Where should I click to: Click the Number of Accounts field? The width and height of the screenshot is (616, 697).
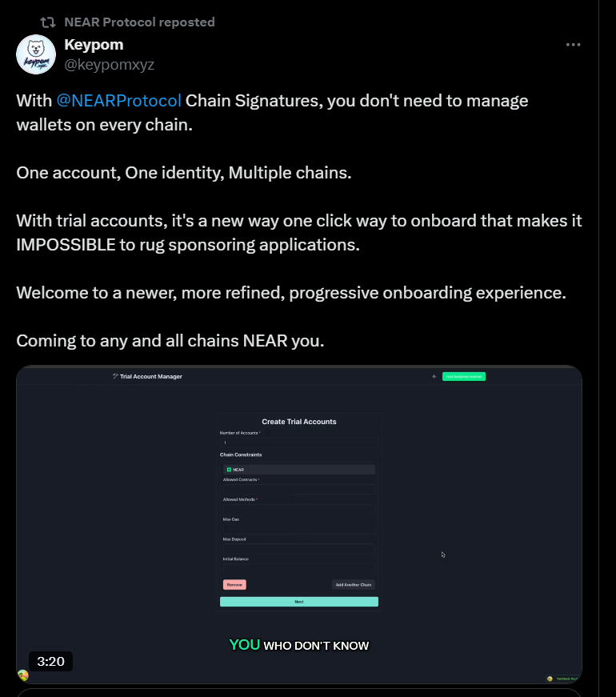tap(298, 443)
